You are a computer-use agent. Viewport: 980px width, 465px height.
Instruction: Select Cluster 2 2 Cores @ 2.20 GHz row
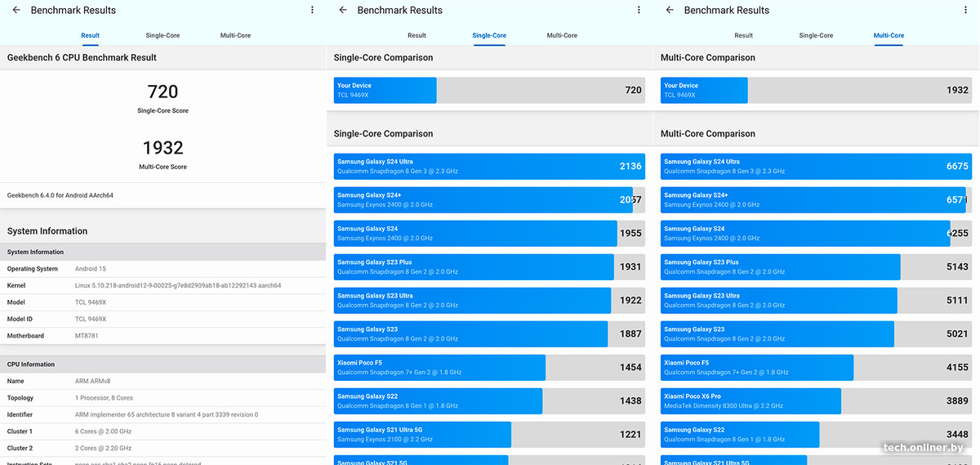pyautogui.click(x=163, y=448)
